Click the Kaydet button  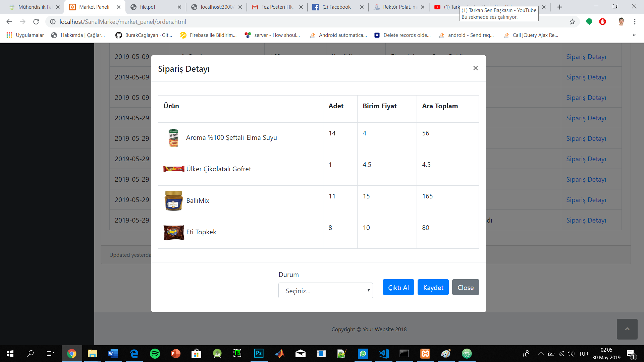tap(433, 287)
